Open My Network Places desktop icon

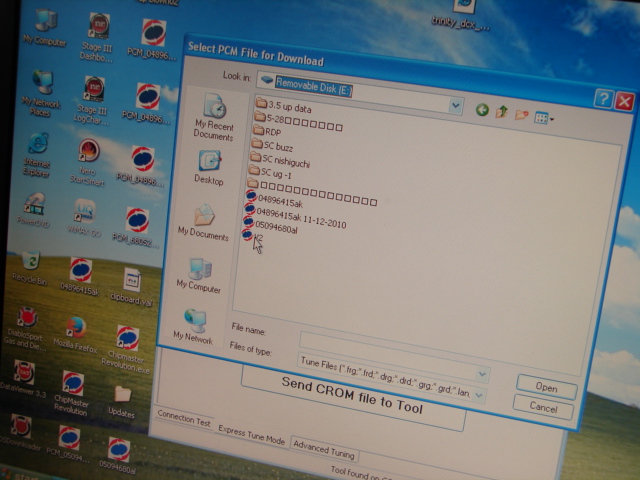41,93
